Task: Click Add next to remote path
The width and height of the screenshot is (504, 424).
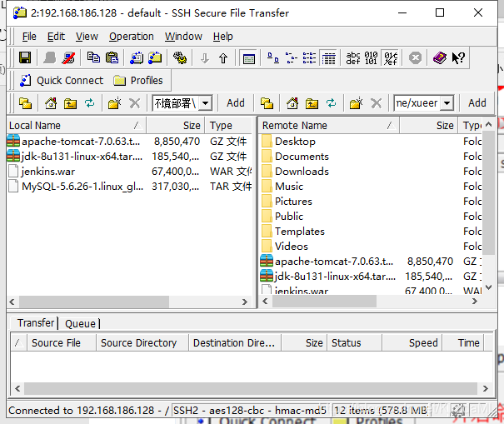Action: pyautogui.click(x=477, y=103)
